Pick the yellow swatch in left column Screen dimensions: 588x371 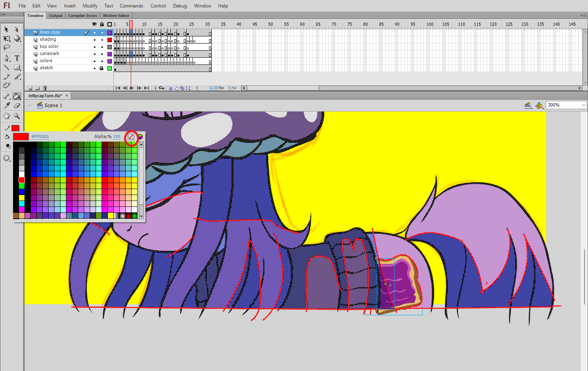coord(22,198)
